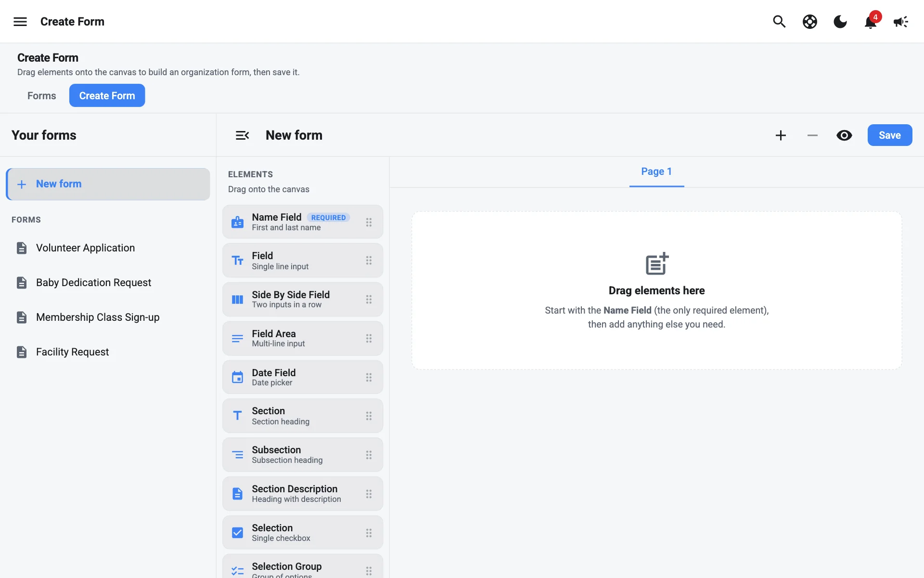924x578 pixels.
Task: Click the search magnifier icon
Action: pos(779,22)
